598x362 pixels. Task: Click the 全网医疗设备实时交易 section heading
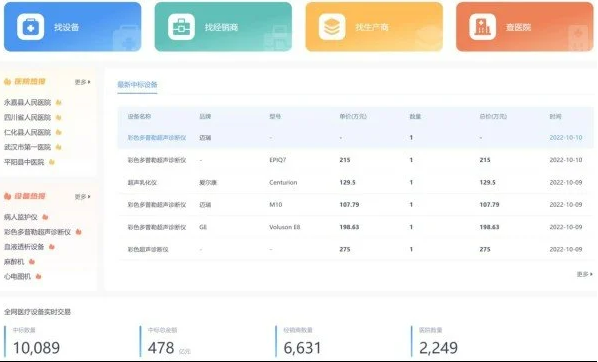pos(37,312)
